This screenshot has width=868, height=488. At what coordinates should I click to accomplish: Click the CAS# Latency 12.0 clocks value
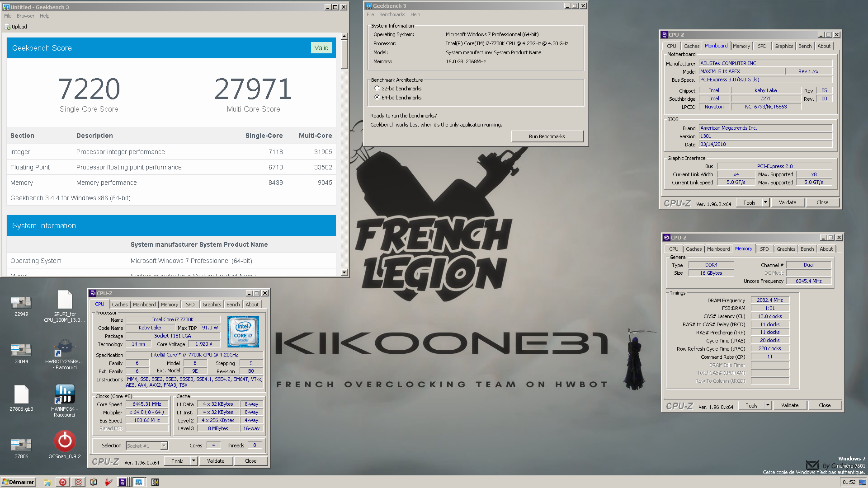(770, 316)
